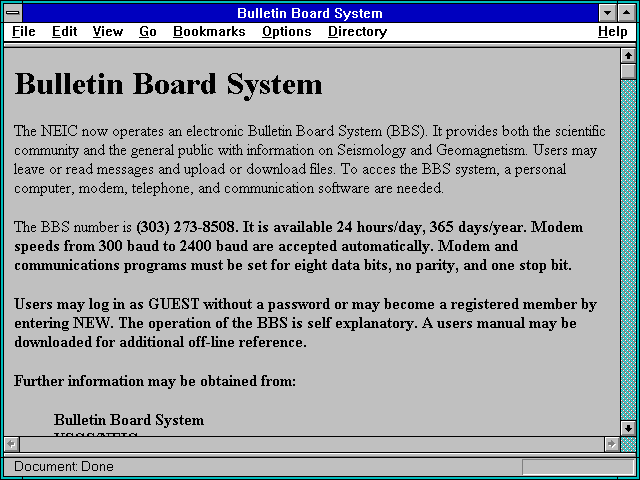Viewport: 640px width, 480px height.
Task: Click the word GUEST in the paragraph
Action: 173,304
